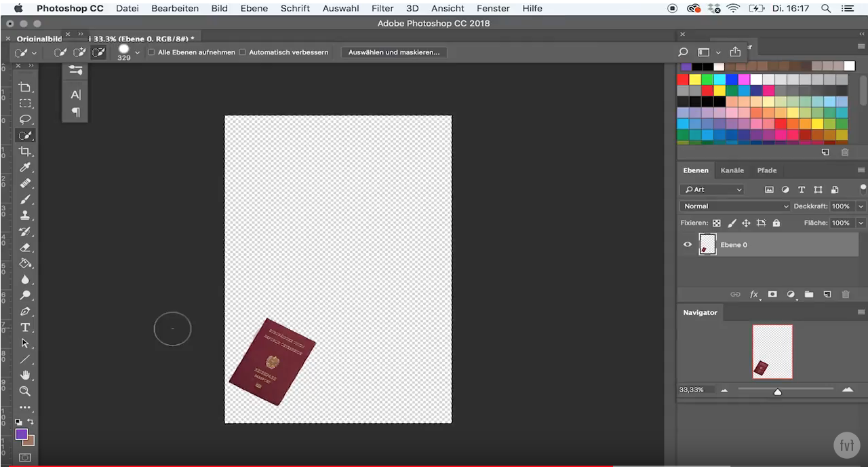Screen dimensions: 868x467
Task: Open the Brush Settings panel icon
Action: (75, 70)
